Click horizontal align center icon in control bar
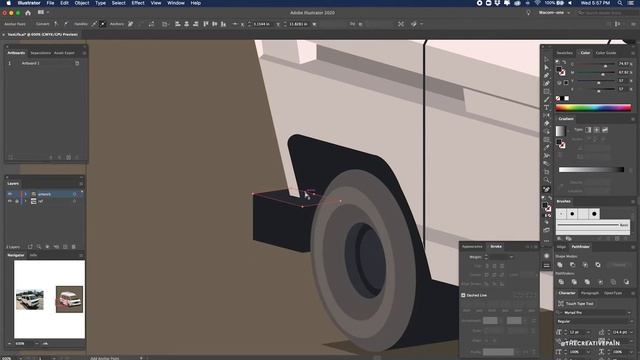This screenshot has width=640, height=360. (x=187, y=24)
